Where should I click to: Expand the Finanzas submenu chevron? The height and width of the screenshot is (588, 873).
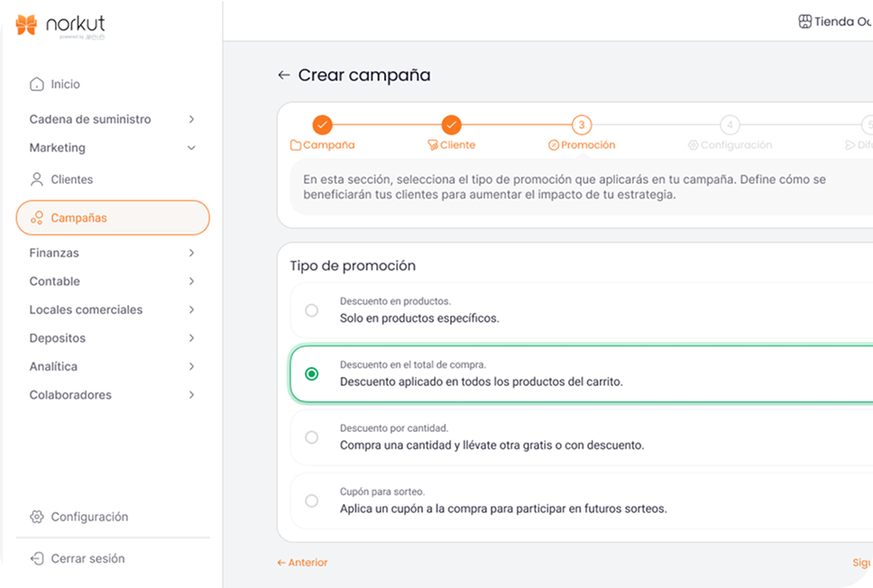click(x=190, y=253)
